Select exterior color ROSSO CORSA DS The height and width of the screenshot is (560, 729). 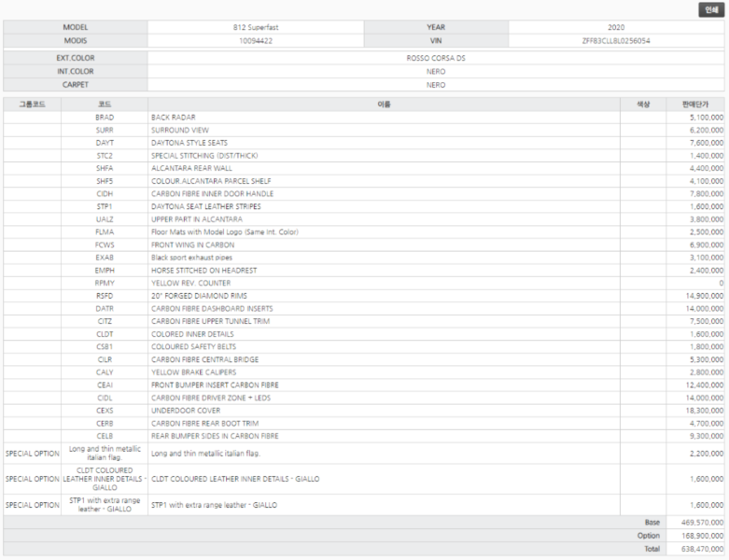pos(436,58)
